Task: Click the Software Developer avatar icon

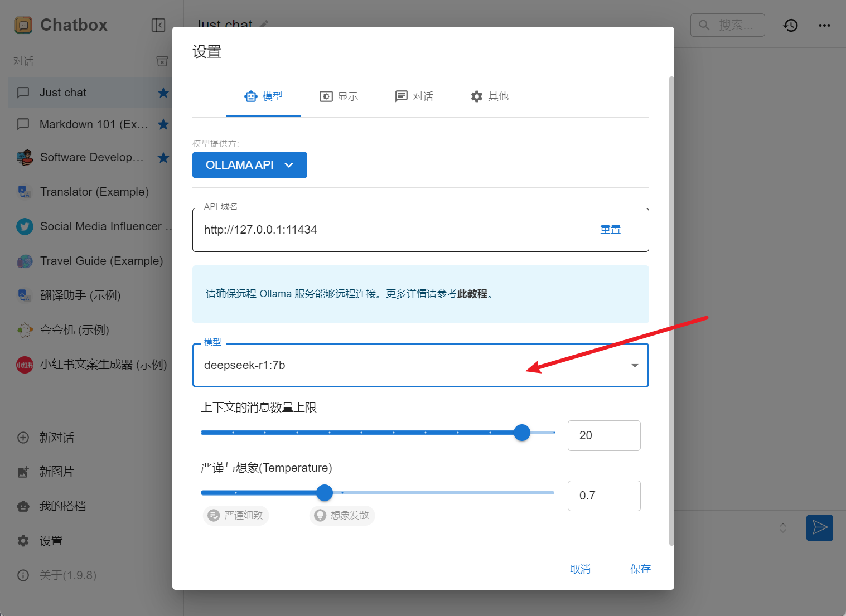Action: tap(25, 158)
